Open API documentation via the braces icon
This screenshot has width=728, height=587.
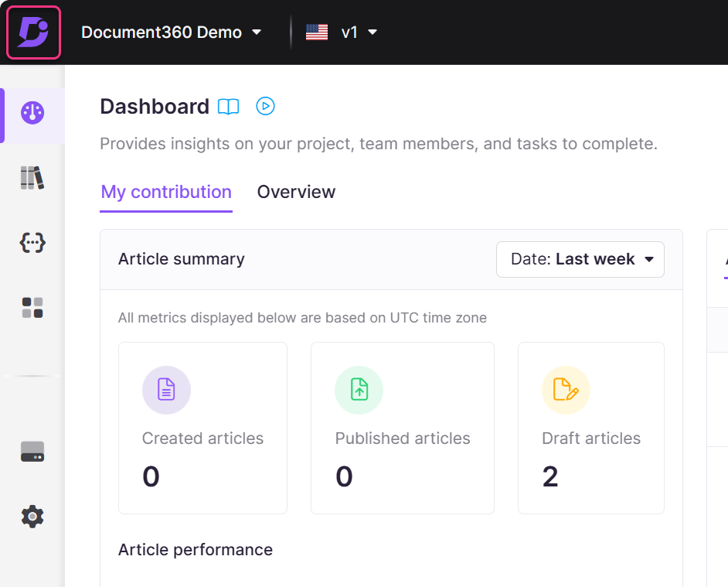32,242
